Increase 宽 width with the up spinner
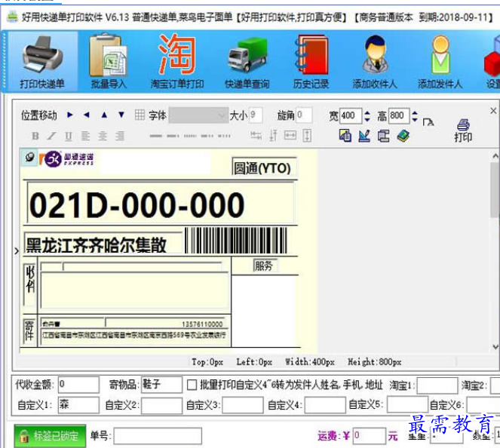Screen dimensions: 500x448 (367, 112)
